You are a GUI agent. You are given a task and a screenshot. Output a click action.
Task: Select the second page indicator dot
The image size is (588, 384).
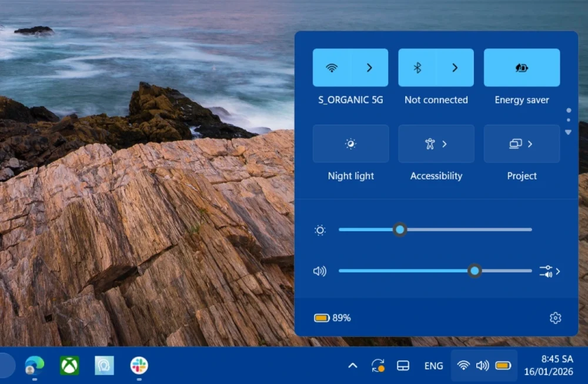click(x=569, y=120)
